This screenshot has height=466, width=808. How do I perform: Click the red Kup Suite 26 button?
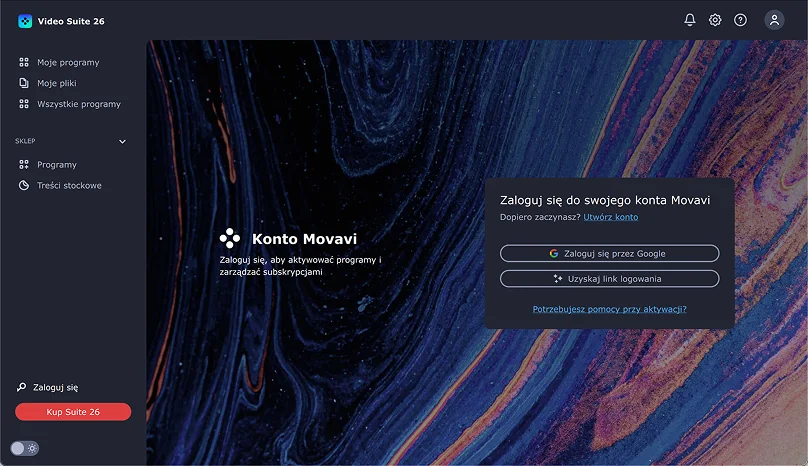[x=73, y=412]
